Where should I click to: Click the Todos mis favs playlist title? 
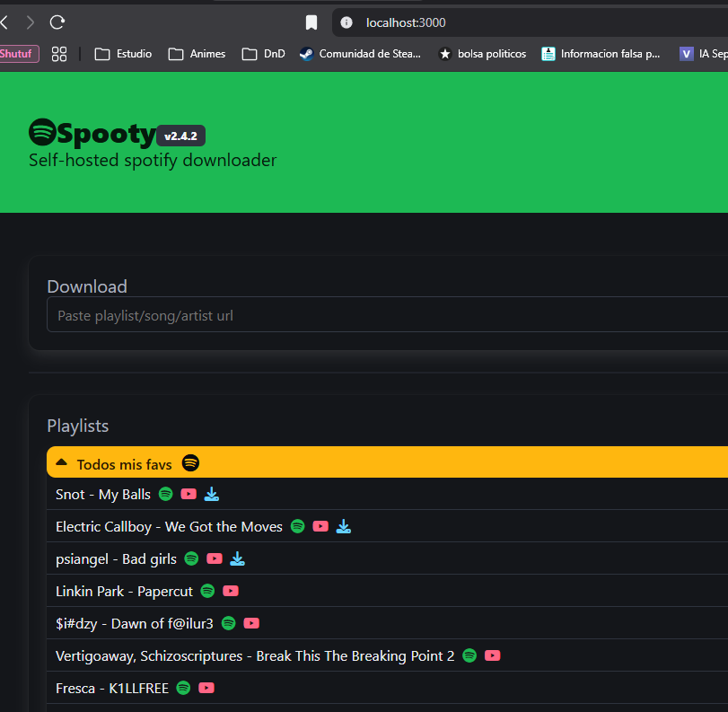tap(124, 464)
